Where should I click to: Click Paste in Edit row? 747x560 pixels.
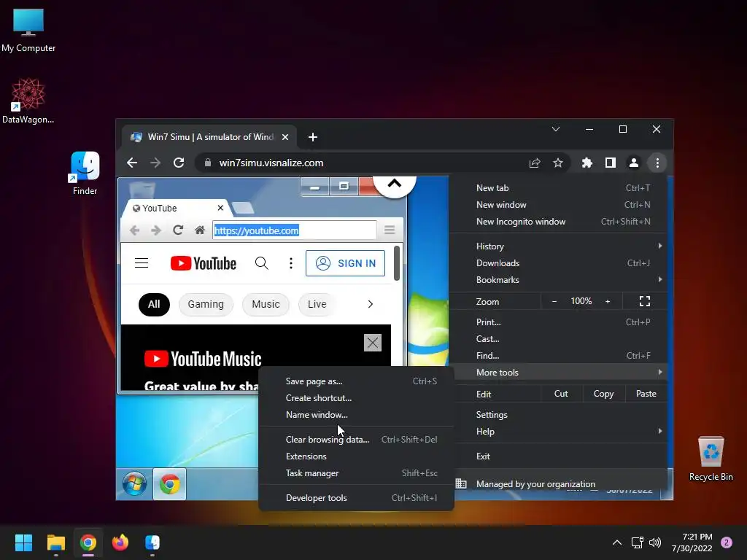tap(646, 394)
